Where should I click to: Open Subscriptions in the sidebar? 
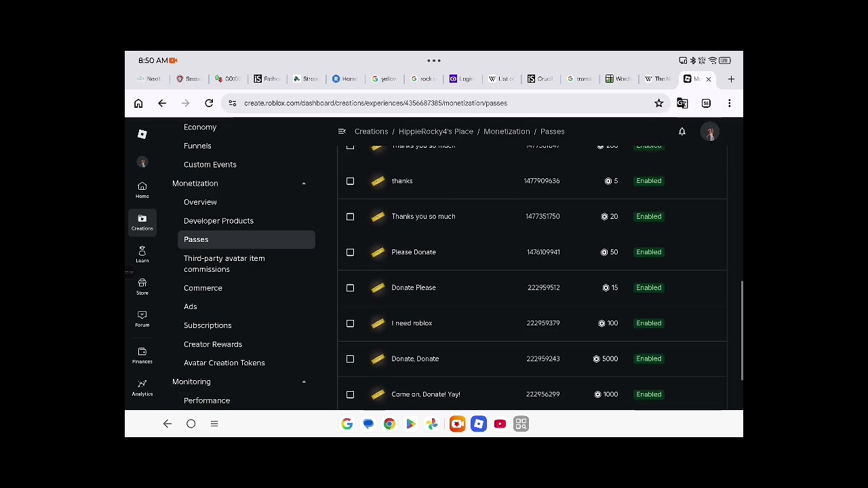208,325
